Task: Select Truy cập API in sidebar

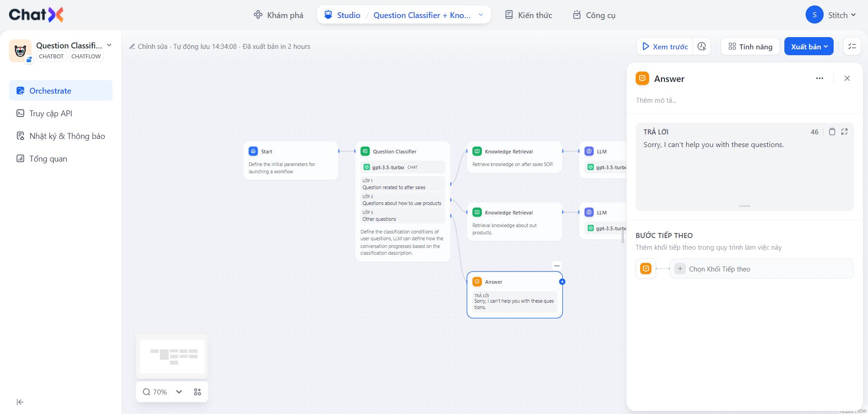Action: tap(51, 114)
